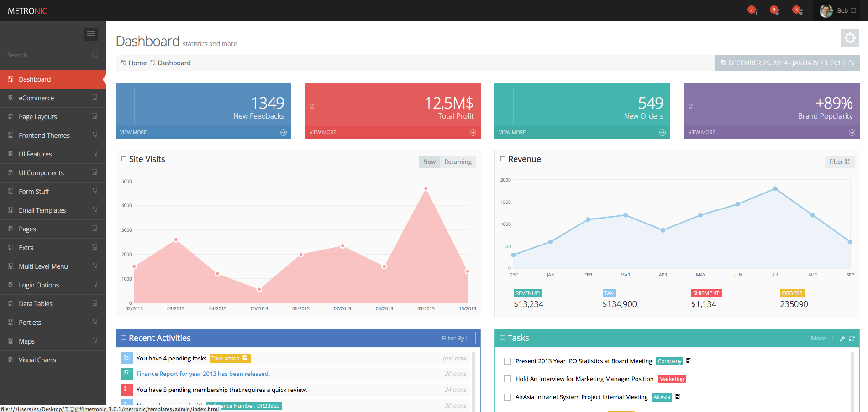Click the Tasks panel wrench icon
The width and height of the screenshot is (868, 412).
[x=842, y=339]
